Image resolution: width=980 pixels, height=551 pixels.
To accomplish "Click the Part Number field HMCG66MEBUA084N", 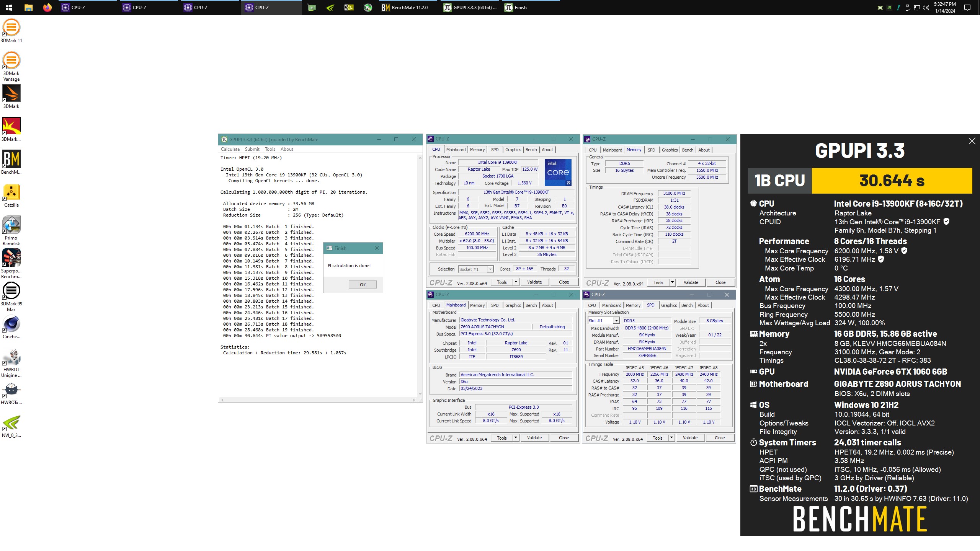I will (647, 349).
